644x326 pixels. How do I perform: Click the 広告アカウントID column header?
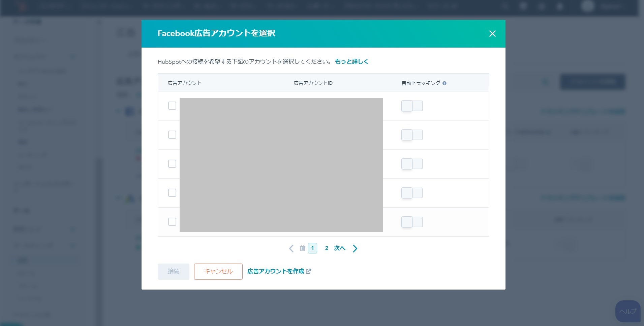pos(313,83)
